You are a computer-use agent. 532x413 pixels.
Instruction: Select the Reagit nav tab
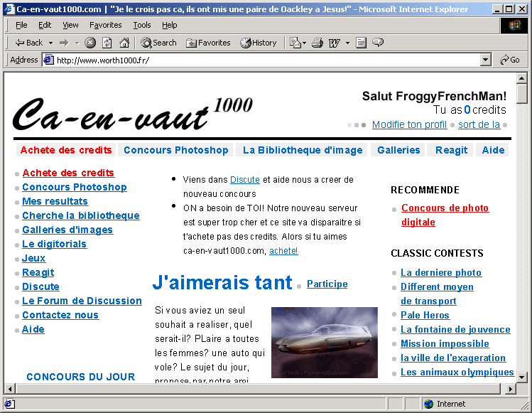[451, 150]
